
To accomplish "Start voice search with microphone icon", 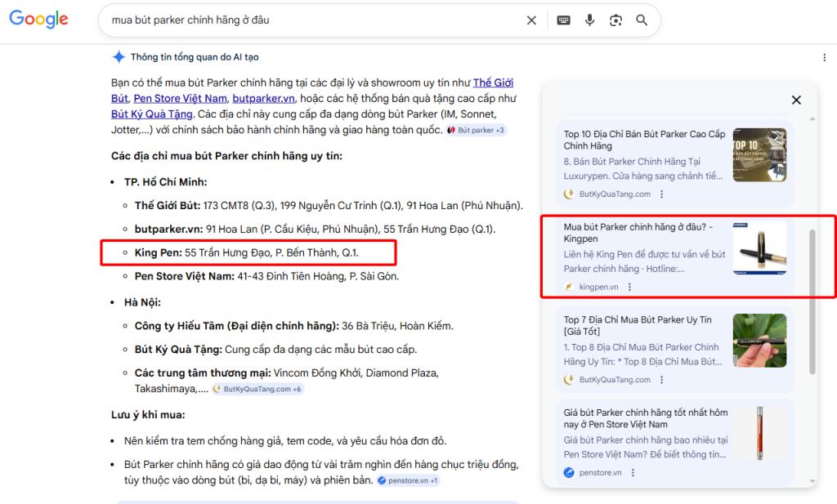I will pyautogui.click(x=589, y=20).
